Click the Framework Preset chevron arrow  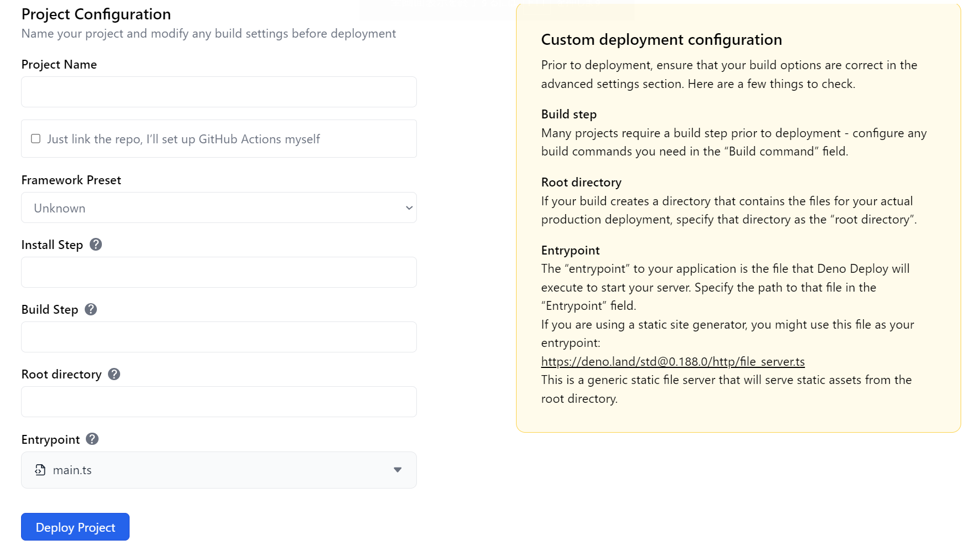coord(409,208)
